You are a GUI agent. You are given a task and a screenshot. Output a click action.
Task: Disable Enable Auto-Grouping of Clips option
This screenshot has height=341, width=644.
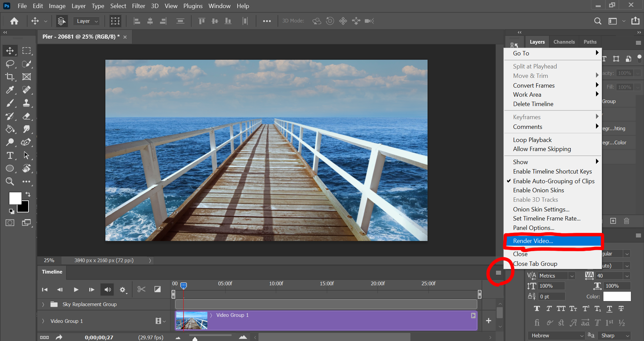pyautogui.click(x=553, y=181)
